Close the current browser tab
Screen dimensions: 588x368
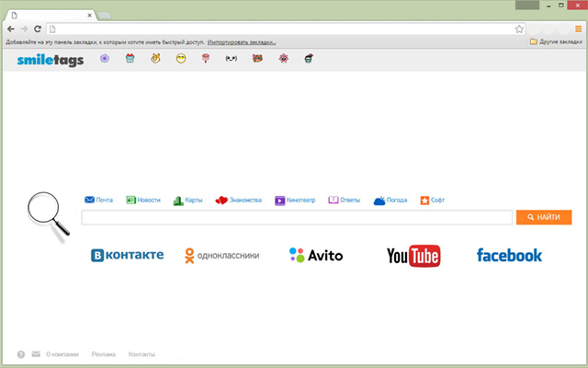[x=90, y=16]
